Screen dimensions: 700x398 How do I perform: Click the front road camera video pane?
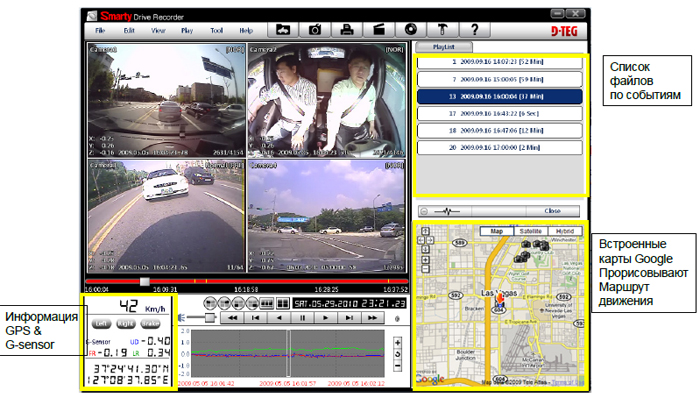[x=166, y=100]
